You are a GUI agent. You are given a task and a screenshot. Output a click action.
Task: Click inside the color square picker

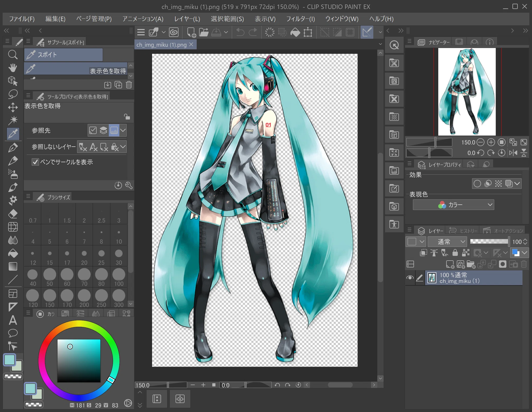[79, 361]
